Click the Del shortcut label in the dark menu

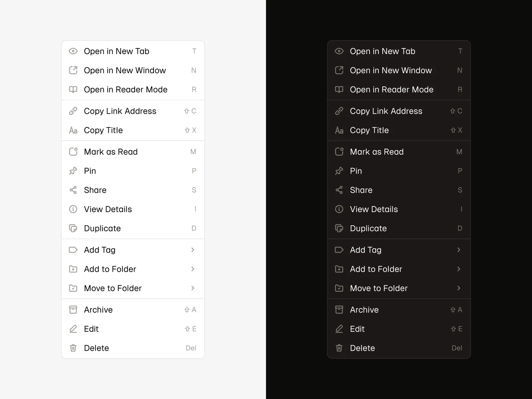point(457,348)
